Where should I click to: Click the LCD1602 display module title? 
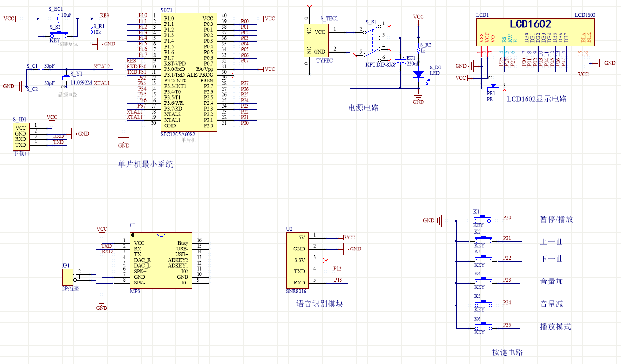(x=530, y=24)
